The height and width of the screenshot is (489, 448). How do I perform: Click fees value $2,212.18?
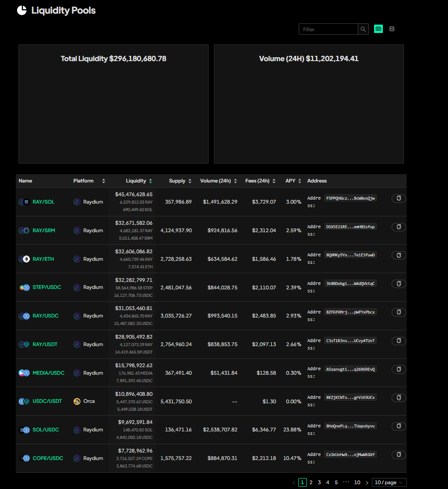coord(264,458)
